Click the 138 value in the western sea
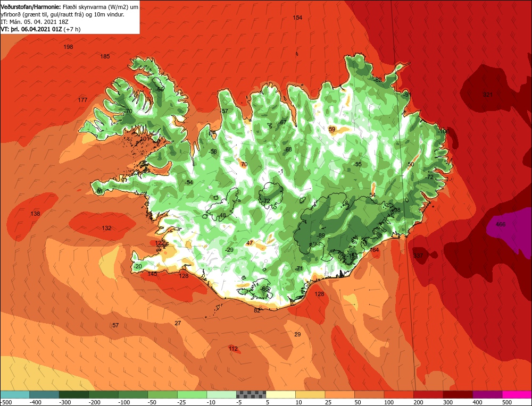 35,214
